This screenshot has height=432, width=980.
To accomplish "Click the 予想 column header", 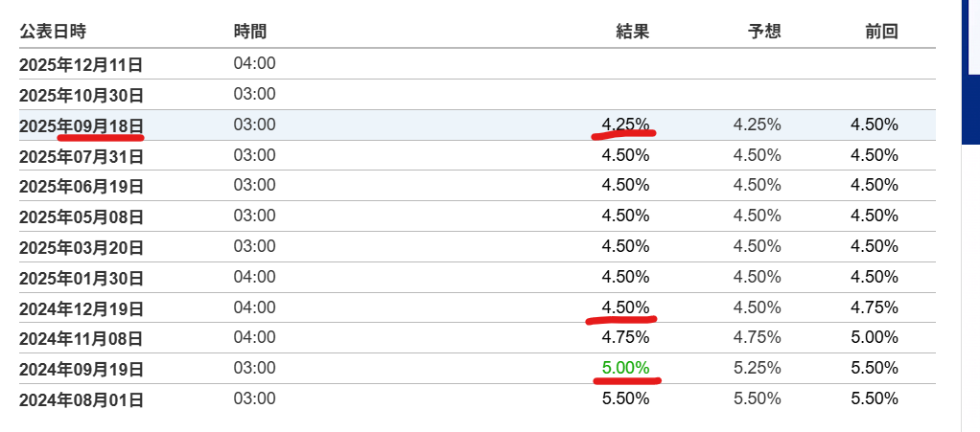I will (x=764, y=32).
